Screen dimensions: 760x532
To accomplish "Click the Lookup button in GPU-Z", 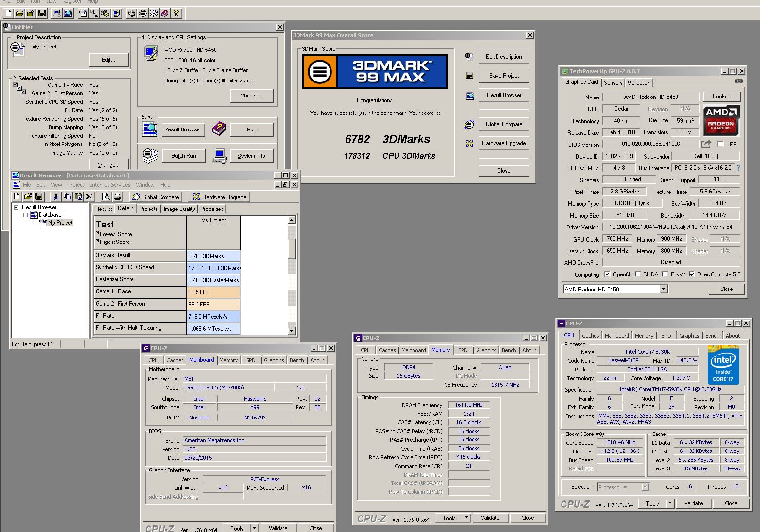I will point(721,97).
